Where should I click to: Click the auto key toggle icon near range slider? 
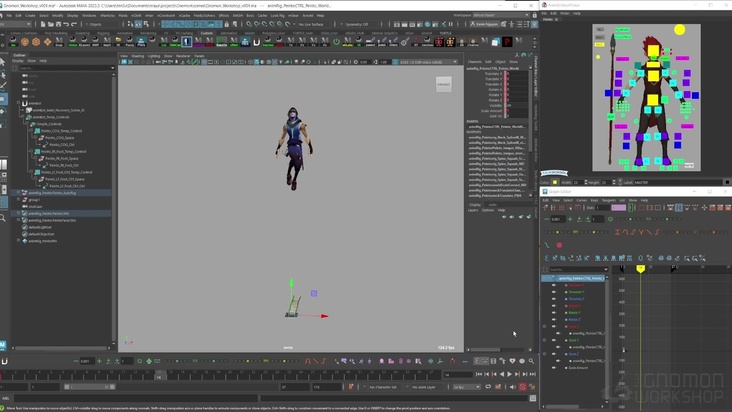[x=522, y=387]
